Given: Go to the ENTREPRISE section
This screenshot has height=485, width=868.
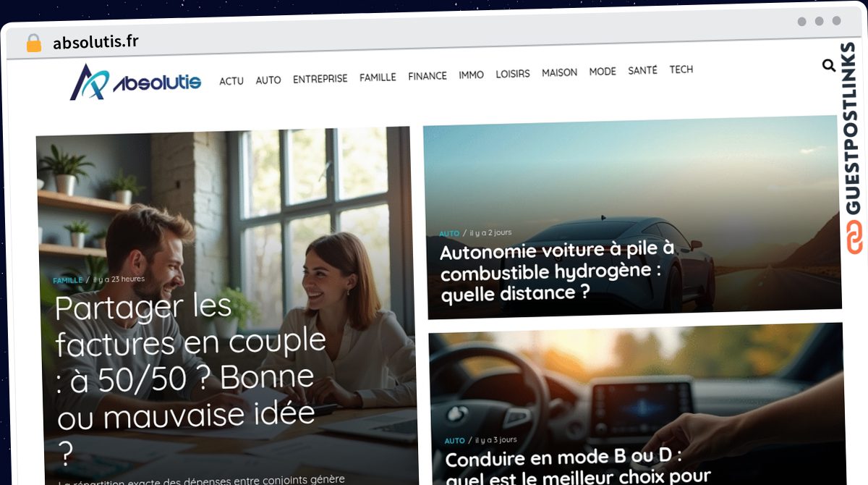Looking at the screenshot, I should point(320,79).
